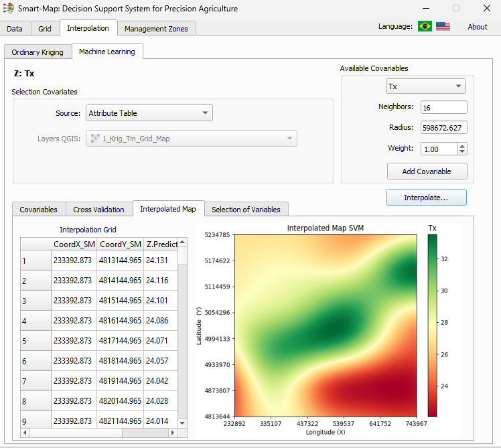Screen dimensions: 501x448
Task: Open the Selection of Variables tab
Action: 246,210
